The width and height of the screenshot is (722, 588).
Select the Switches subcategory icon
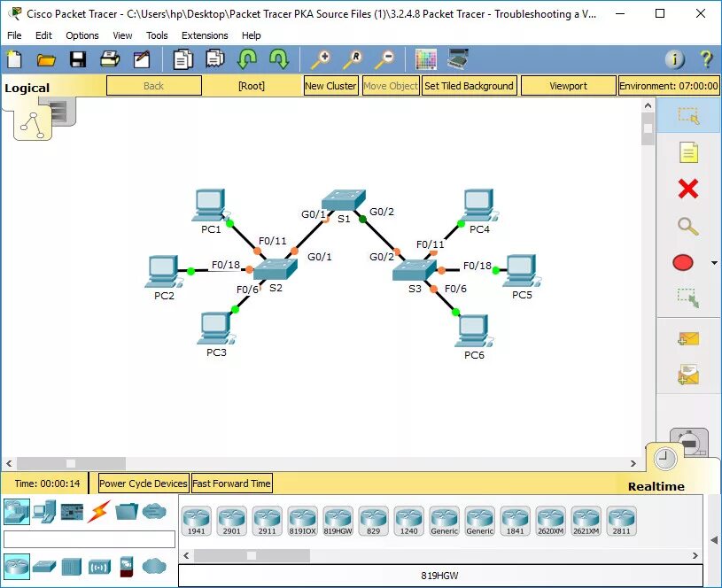(x=44, y=567)
